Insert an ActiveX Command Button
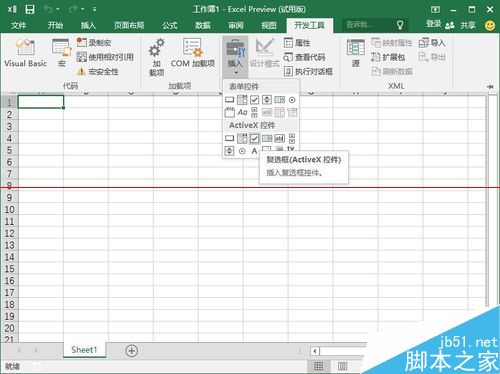 pyautogui.click(x=230, y=138)
